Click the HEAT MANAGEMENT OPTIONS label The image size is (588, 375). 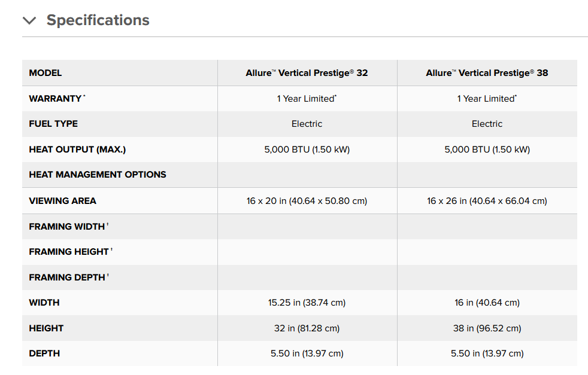click(x=98, y=175)
